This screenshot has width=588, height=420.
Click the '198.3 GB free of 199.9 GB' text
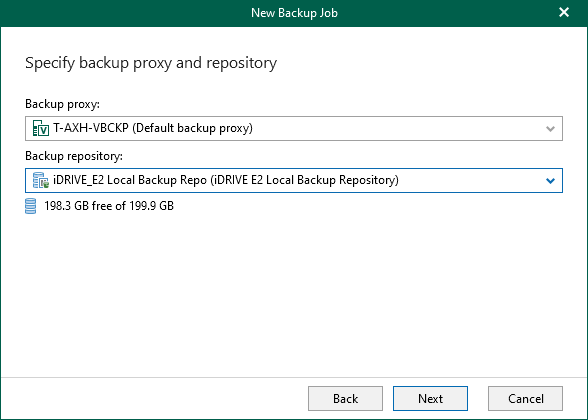[x=109, y=206]
